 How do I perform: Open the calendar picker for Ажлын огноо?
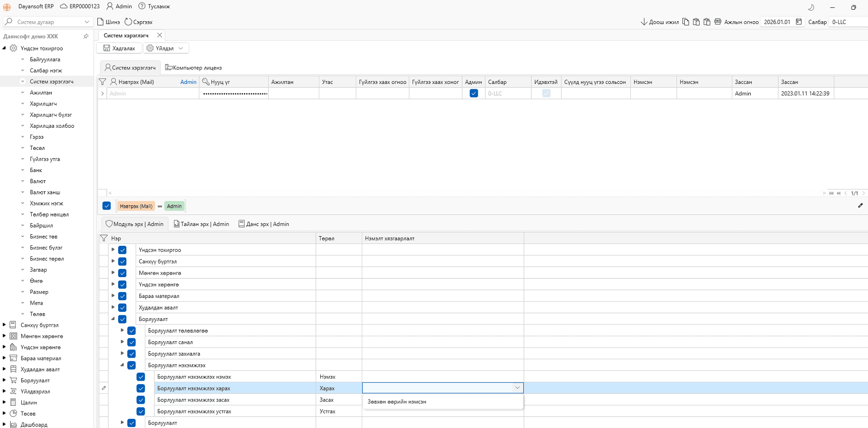tap(799, 22)
